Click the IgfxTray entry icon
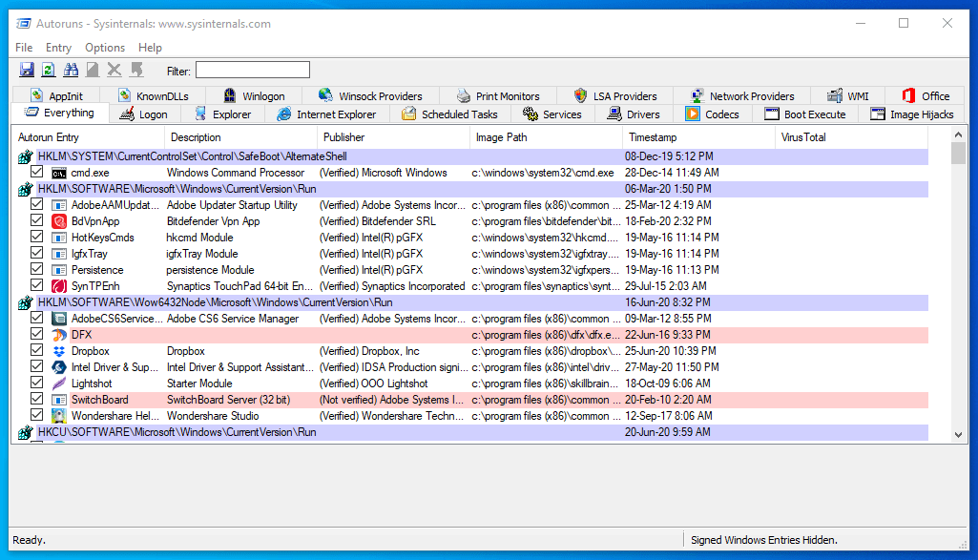The height and width of the screenshot is (560, 978). click(58, 254)
